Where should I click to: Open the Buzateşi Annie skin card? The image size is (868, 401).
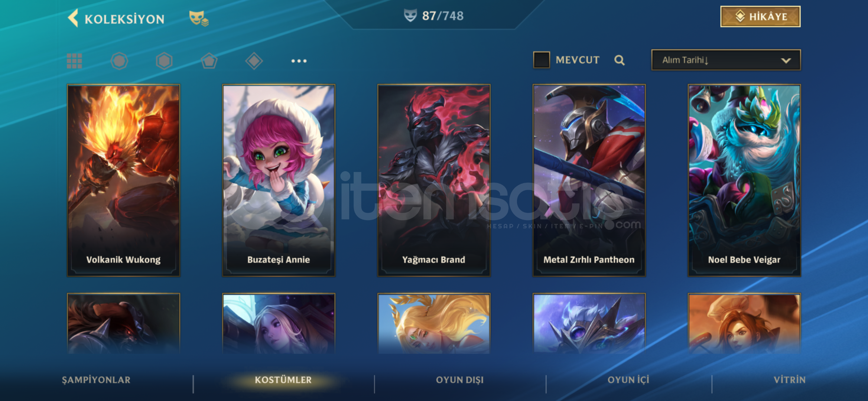[x=279, y=180]
